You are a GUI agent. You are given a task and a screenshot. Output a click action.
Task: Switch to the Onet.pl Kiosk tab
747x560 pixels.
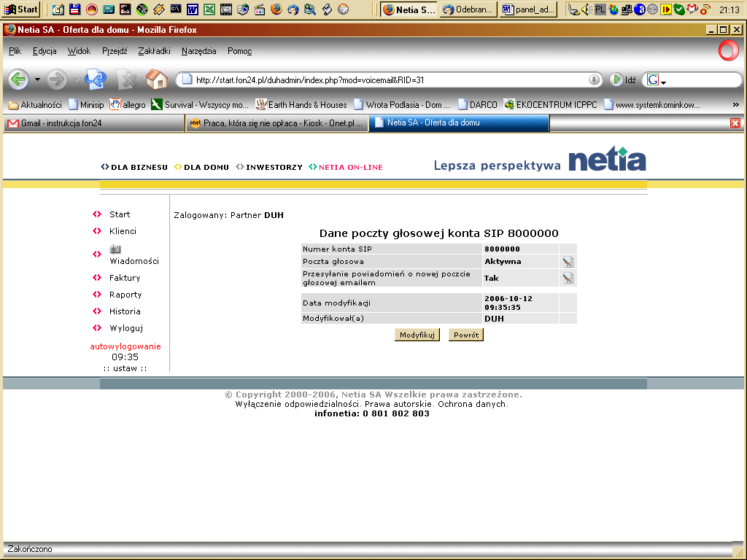pyautogui.click(x=276, y=123)
